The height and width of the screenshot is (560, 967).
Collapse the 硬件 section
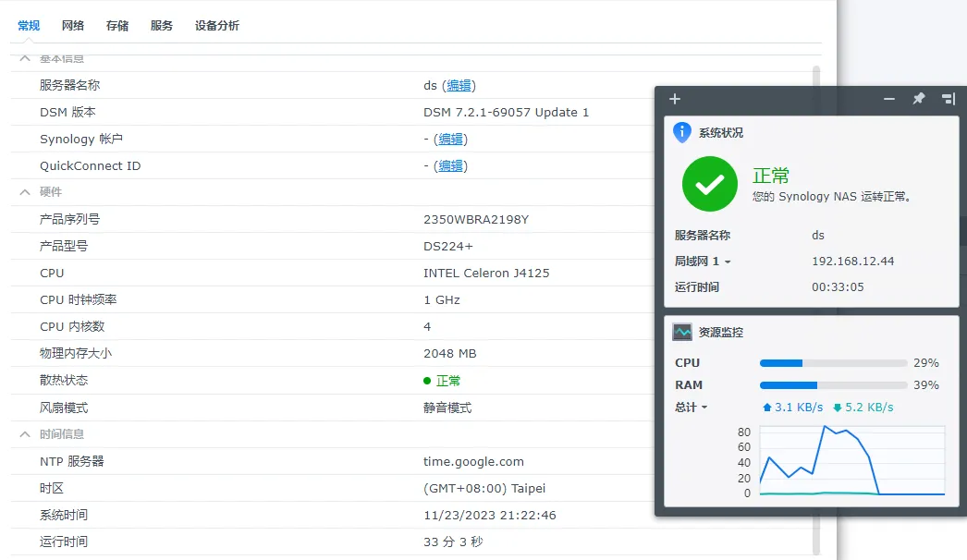25,192
